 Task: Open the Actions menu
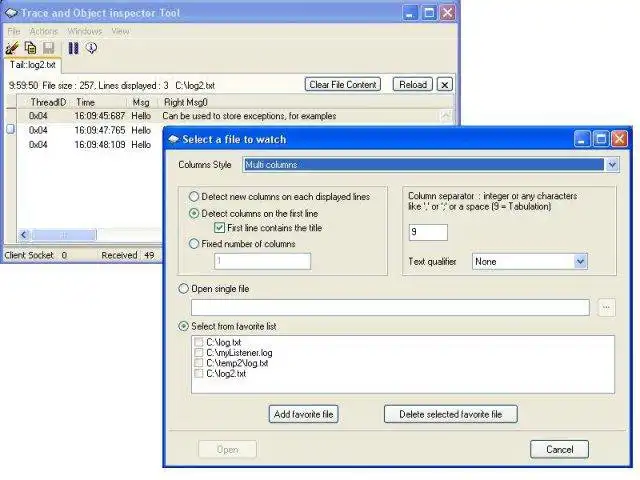pos(44,31)
